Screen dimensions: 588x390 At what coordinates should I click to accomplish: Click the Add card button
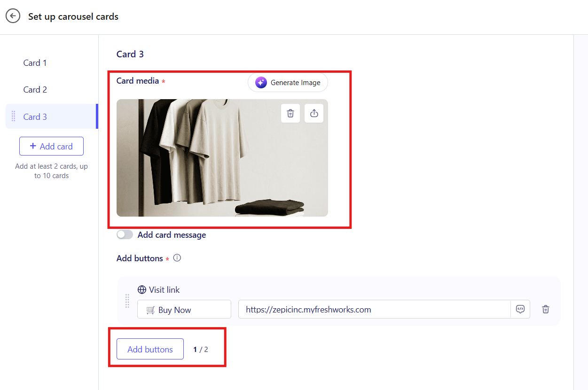pos(51,146)
